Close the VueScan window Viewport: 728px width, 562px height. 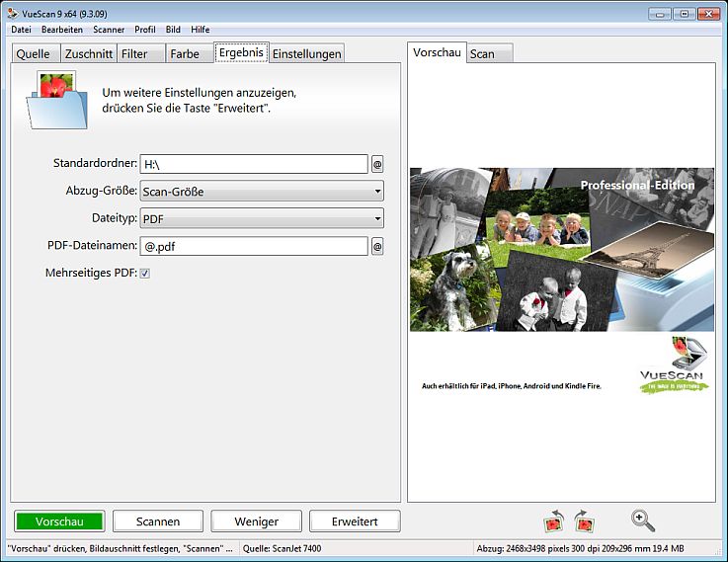[708, 14]
